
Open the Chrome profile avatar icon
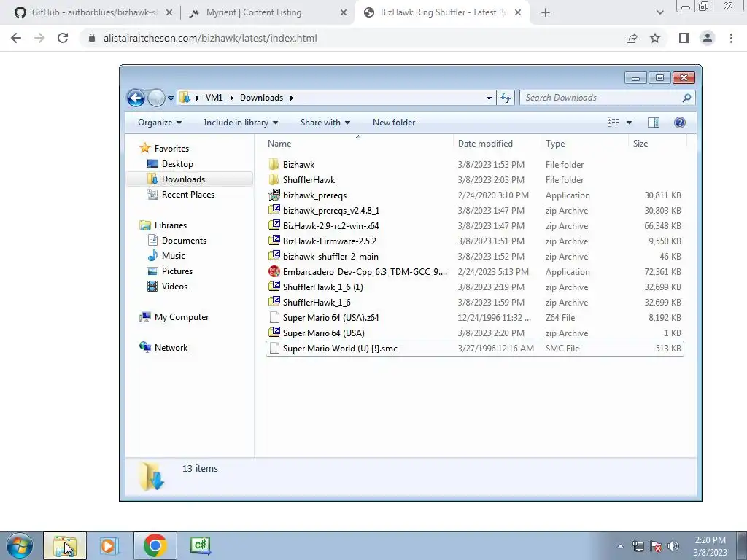coord(708,38)
